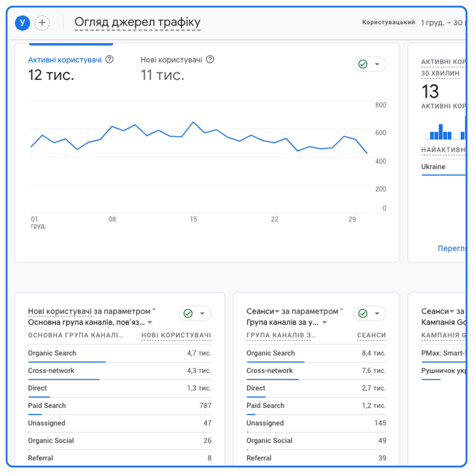Click the Огляд джерел трафіку report title
Viewport: 476px width, 476px height.
coord(138,22)
